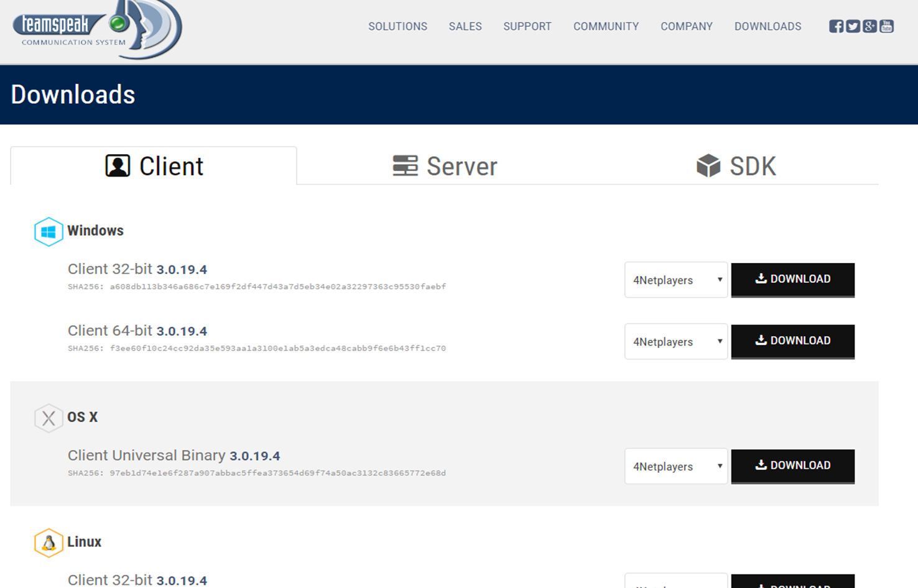
Task: Open the Facebook social icon
Action: [836, 26]
